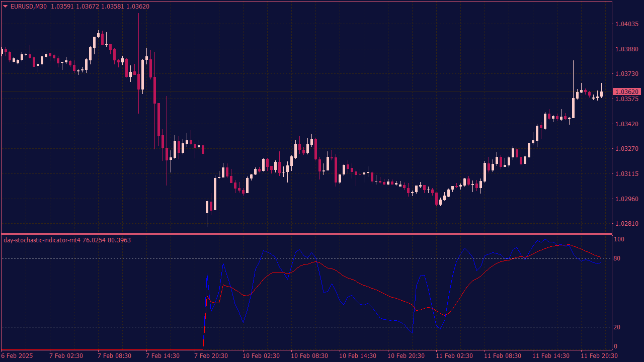Click the stochastic 80 level label

617,258
